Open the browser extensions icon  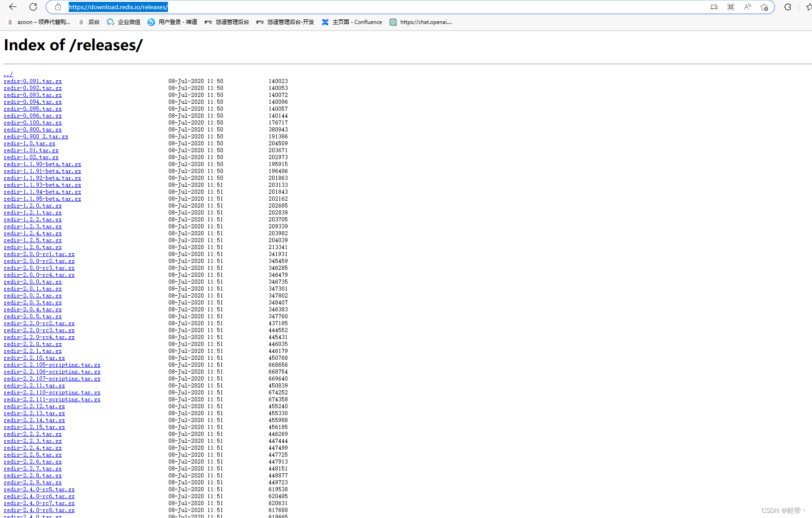pos(788,7)
